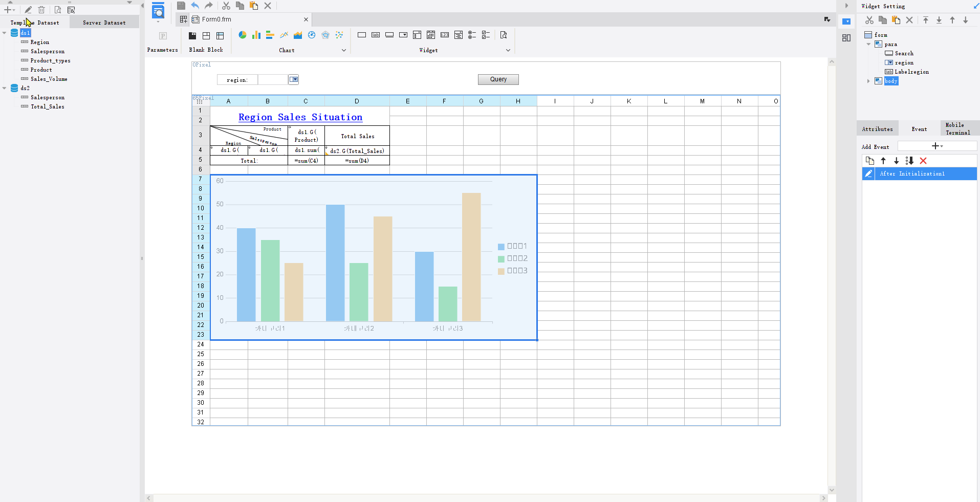The height and width of the screenshot is (502, 980).
Task: Switch to the Server Dataset tab
Action: pos(104,22)
